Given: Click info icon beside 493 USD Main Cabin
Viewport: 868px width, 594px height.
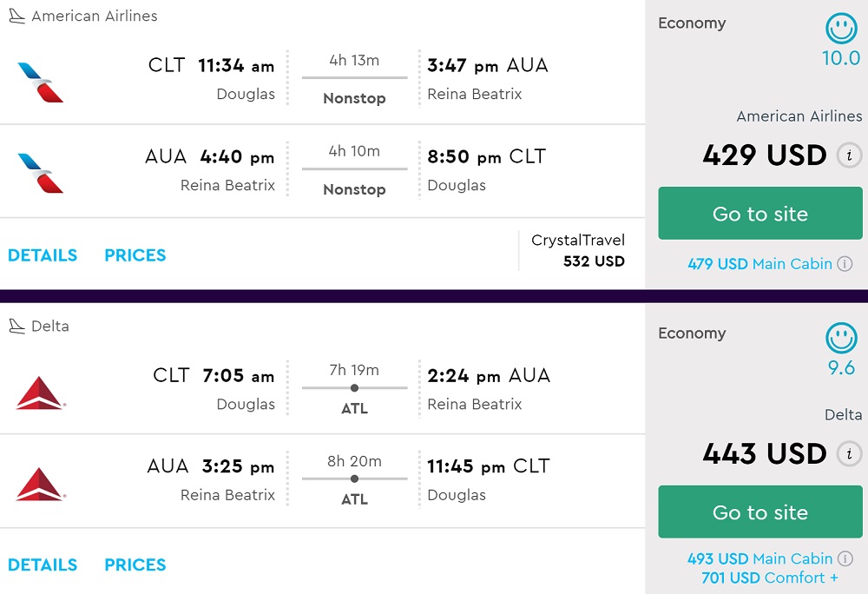Looking at the screenshot, I should (845, 559).
